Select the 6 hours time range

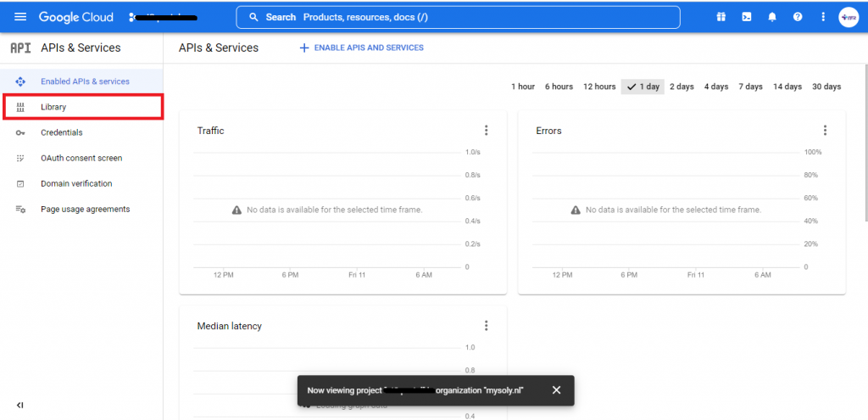[559, 87]
